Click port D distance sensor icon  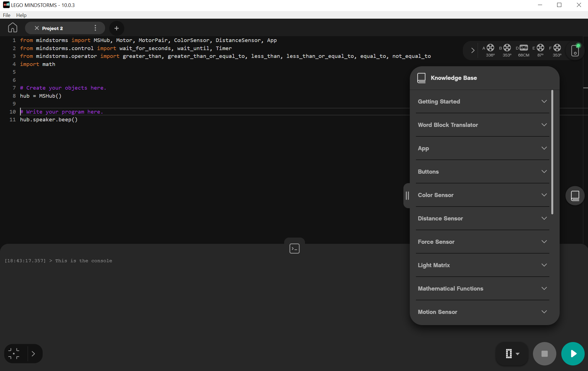tap(524, 48)
